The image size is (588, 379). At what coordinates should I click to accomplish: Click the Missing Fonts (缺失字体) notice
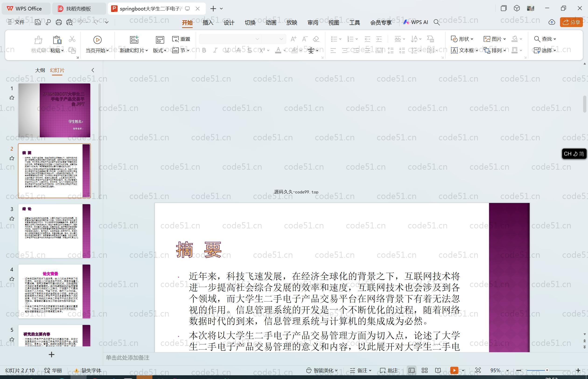(88, 370)
